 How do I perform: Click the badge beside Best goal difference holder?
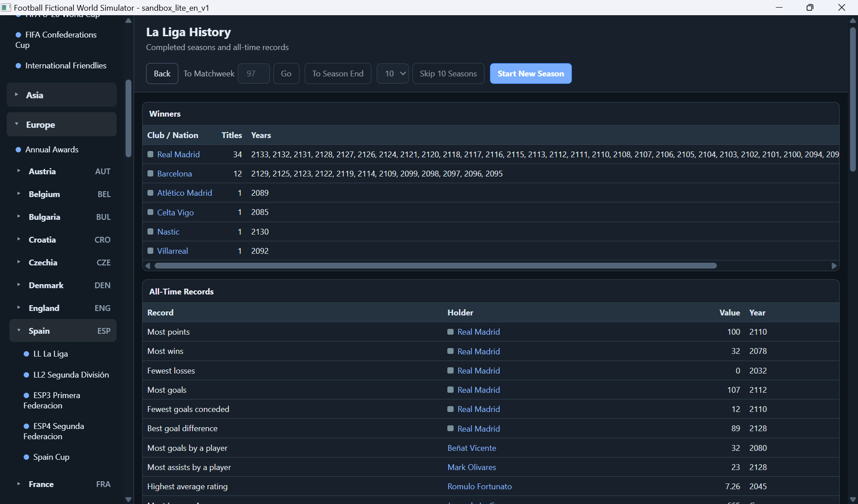[450, 428]
